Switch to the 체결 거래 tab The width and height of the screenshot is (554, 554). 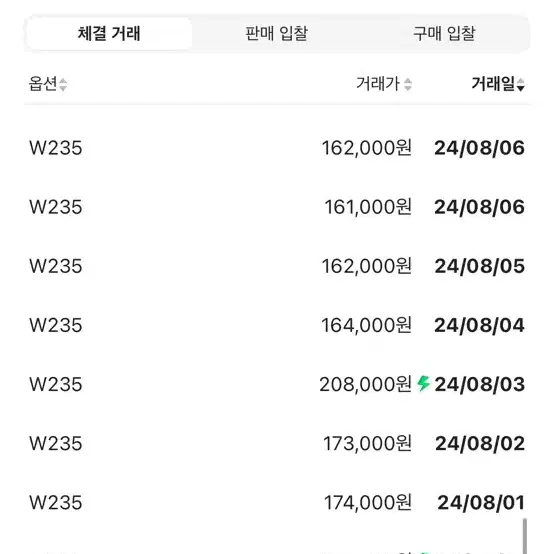[109, 34]
